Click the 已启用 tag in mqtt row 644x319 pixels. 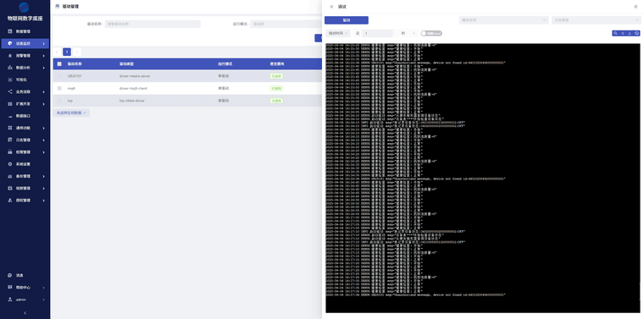click(276, 88)
